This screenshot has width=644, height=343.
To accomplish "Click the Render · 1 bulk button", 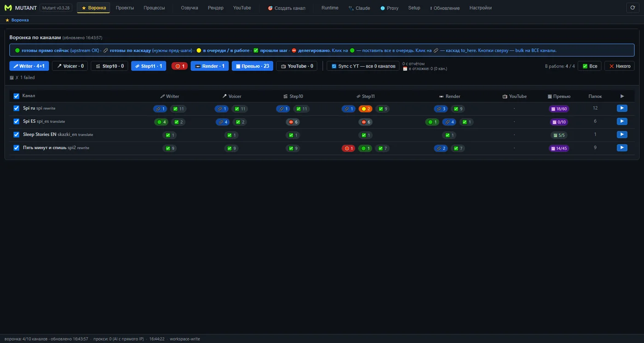I will [x=210, y=66].
